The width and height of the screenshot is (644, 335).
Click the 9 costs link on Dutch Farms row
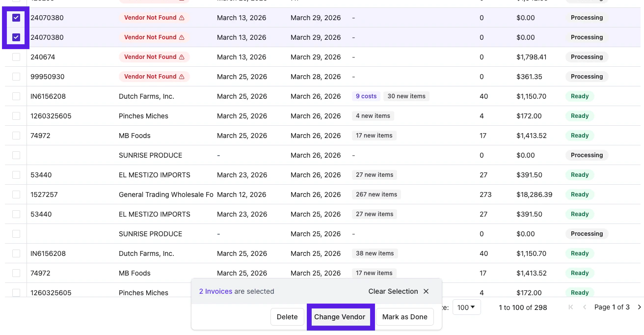(366, 96)
